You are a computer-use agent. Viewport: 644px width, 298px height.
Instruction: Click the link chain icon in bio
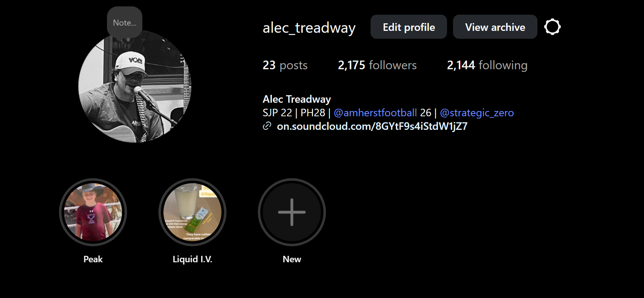point(267,126)
